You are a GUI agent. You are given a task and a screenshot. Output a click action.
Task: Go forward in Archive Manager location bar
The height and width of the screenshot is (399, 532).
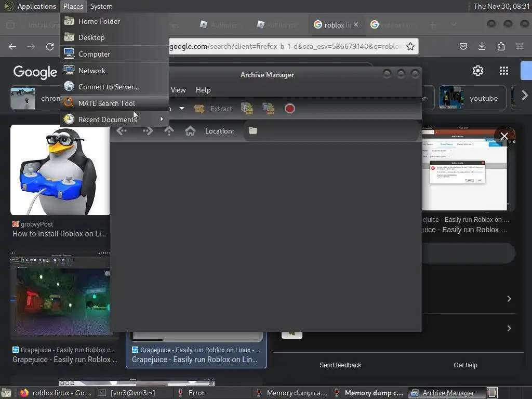pos(148,131)
